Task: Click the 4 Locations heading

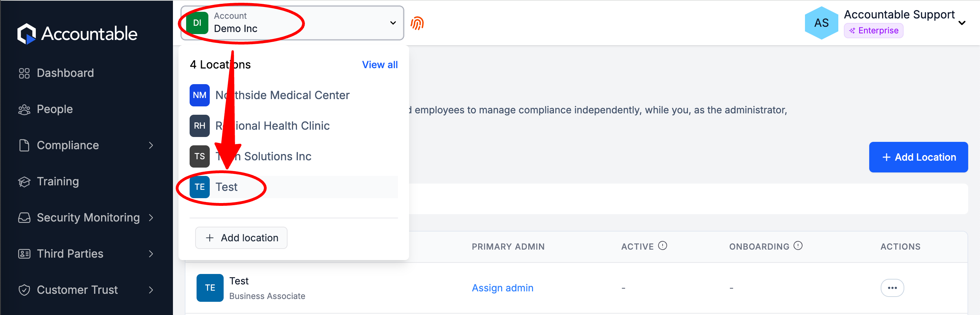Action: [x=220, y=64]
